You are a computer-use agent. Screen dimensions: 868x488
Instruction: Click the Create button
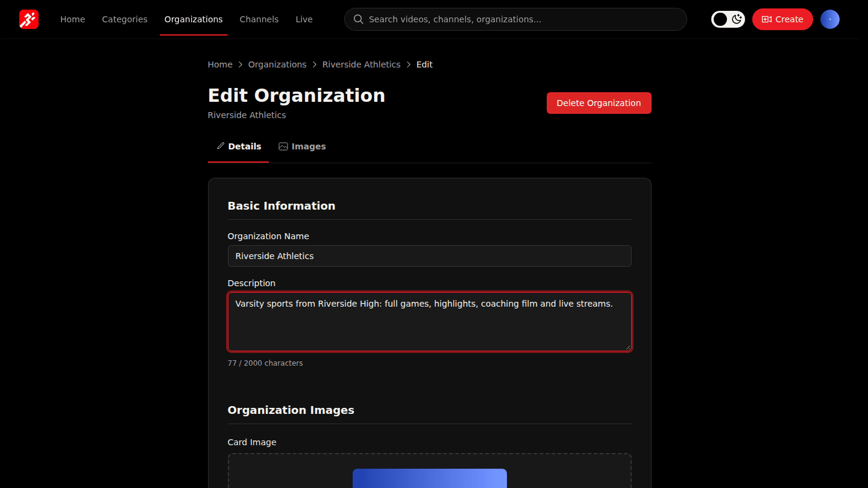tap(782, 19)
